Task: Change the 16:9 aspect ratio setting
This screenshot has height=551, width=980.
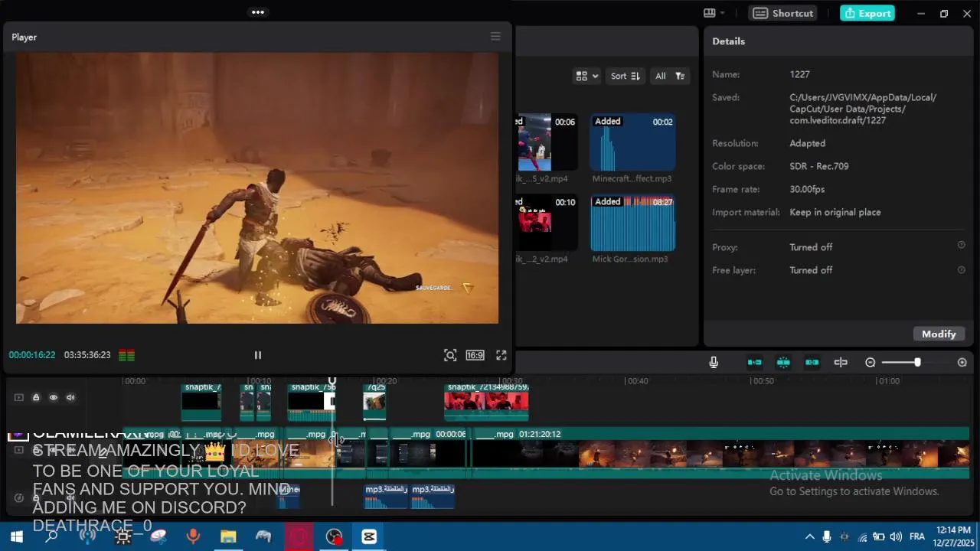Action: pos(475,355)
